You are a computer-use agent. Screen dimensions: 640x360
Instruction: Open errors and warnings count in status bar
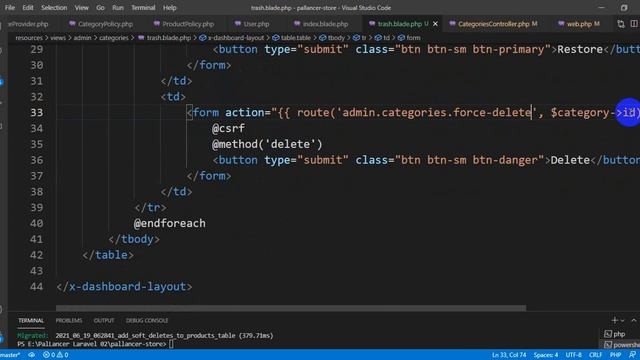[56, 355]
